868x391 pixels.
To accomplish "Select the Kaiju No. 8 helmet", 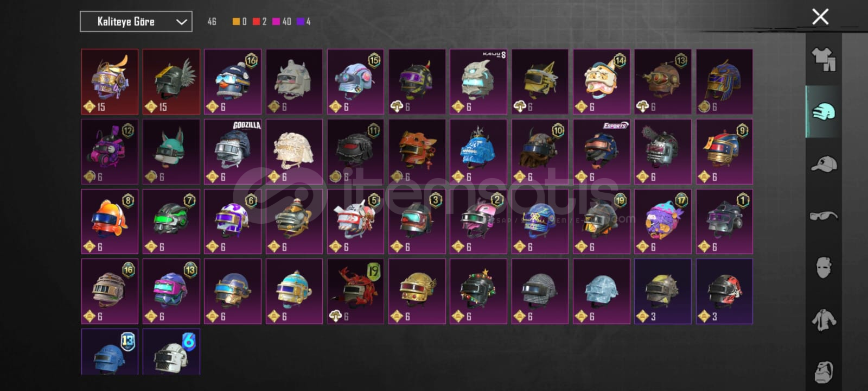I will (x=478, y=81).
